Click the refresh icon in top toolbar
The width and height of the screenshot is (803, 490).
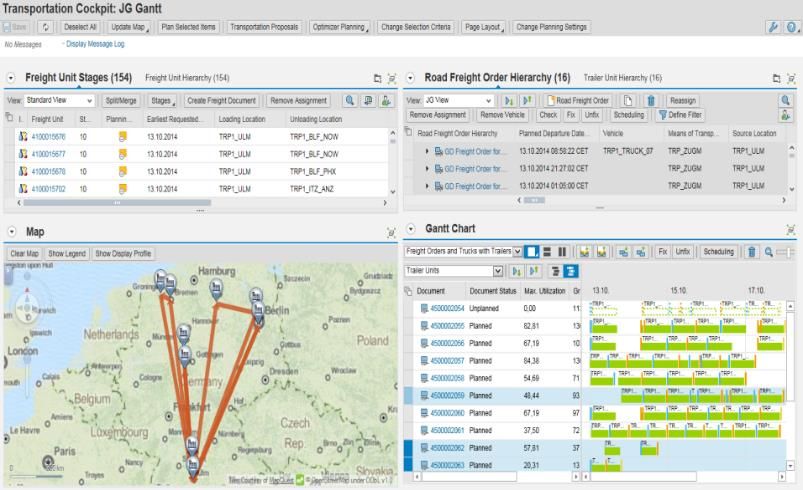click(x=46, y=27)
